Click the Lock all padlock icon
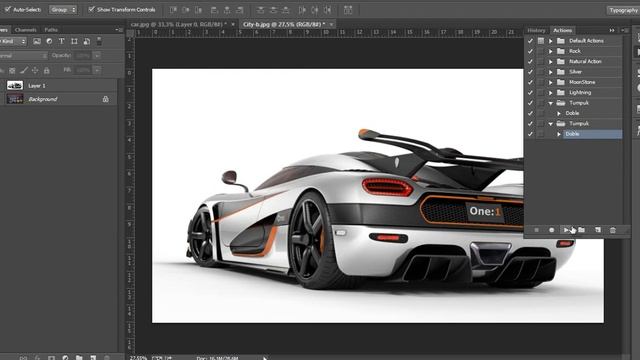The height and width of the screenshot is (360, 640). tap(47, 71)
